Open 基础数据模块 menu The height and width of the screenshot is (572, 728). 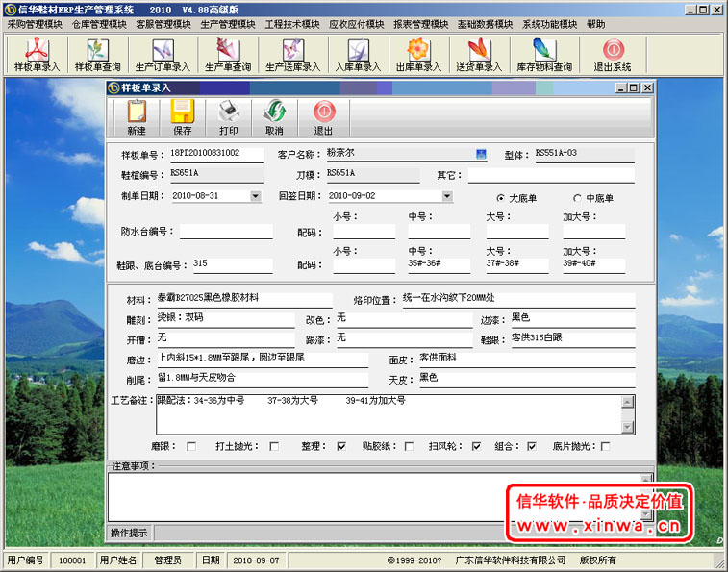click(486, 25)
